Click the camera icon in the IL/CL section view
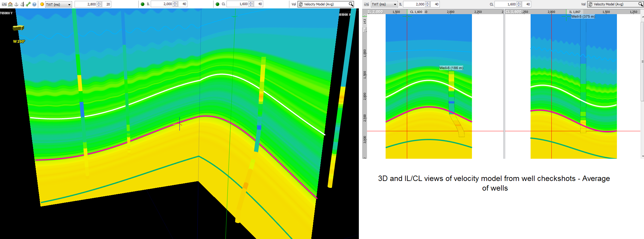Viewport: 644px width, 239px height. tap(366, 4)
